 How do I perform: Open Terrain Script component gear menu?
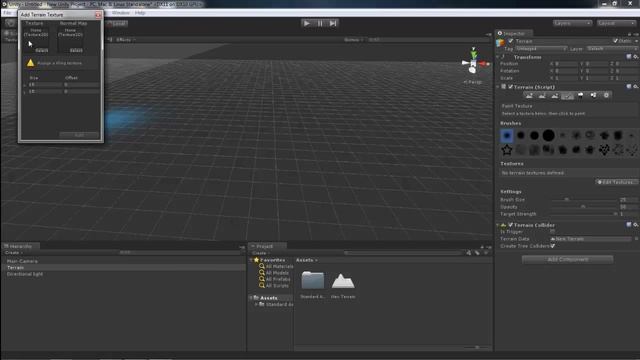636,87
